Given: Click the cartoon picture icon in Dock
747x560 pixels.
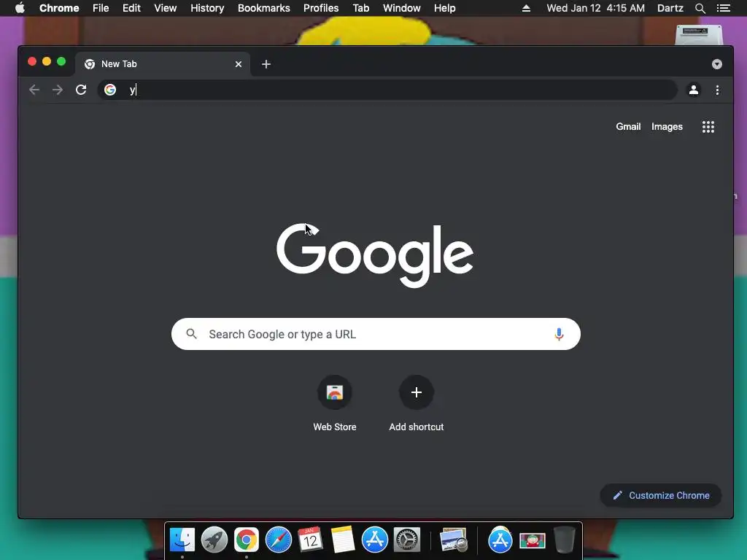Looking at the screenshot, I should pos(532,540).
